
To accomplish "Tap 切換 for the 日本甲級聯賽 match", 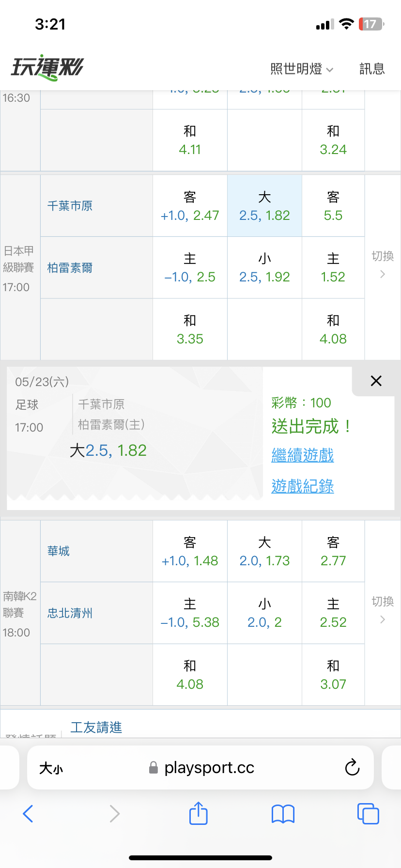I will coord(383,264).
